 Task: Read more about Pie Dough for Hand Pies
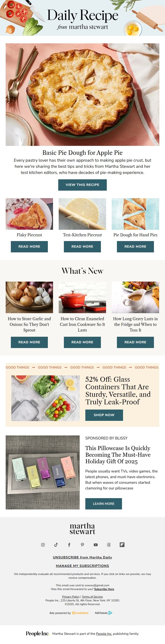[x=136, y=246]
